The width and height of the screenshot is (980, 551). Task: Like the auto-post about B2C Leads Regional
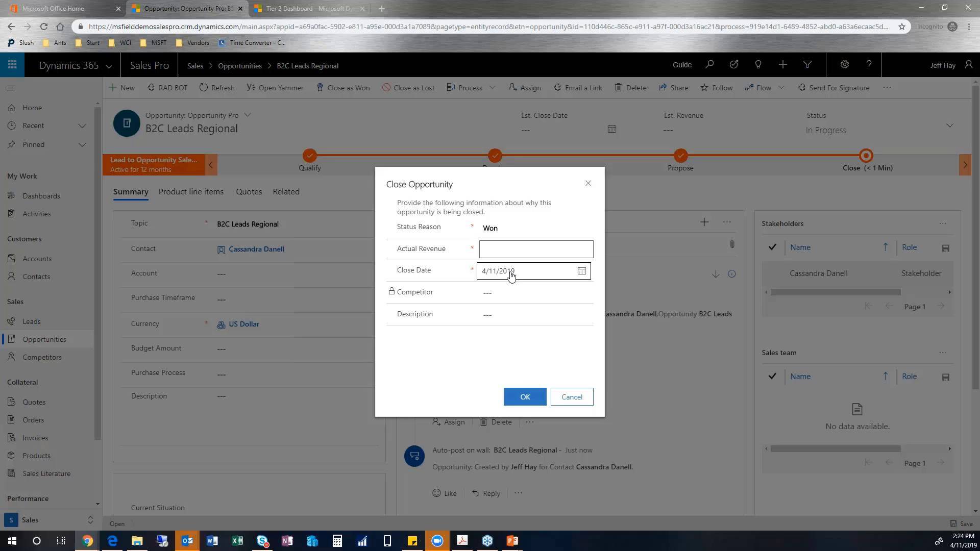444,493
